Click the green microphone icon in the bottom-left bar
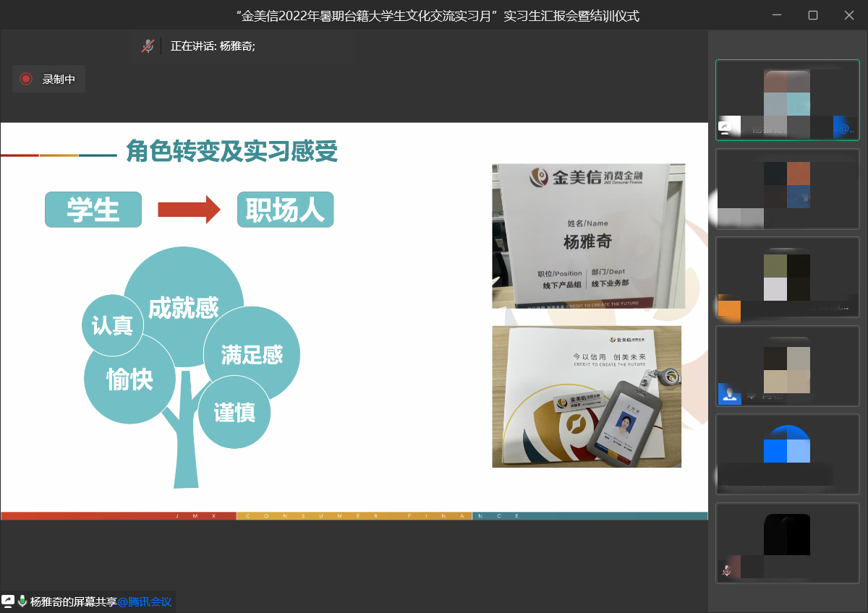Image resolution: width=868 pixels, height=613 pixels. (x=22, y=601)
